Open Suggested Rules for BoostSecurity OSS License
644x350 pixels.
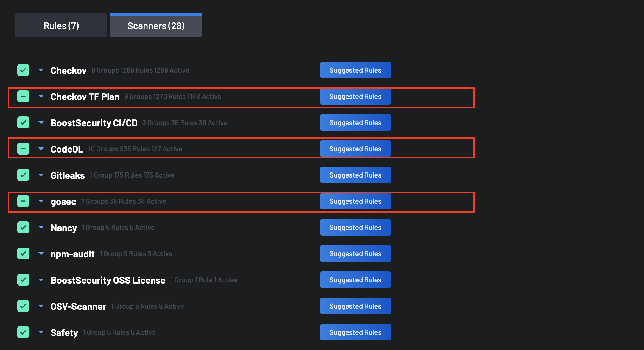355,280
